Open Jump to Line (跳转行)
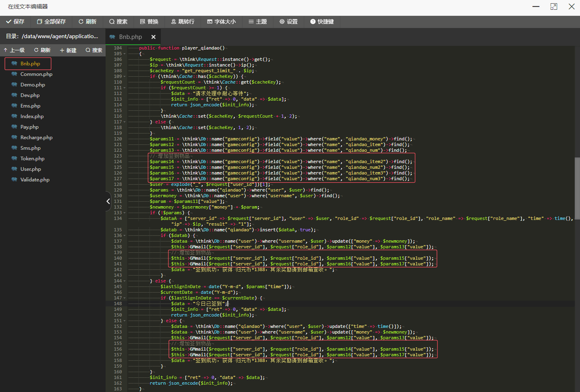 coord(183,22)
